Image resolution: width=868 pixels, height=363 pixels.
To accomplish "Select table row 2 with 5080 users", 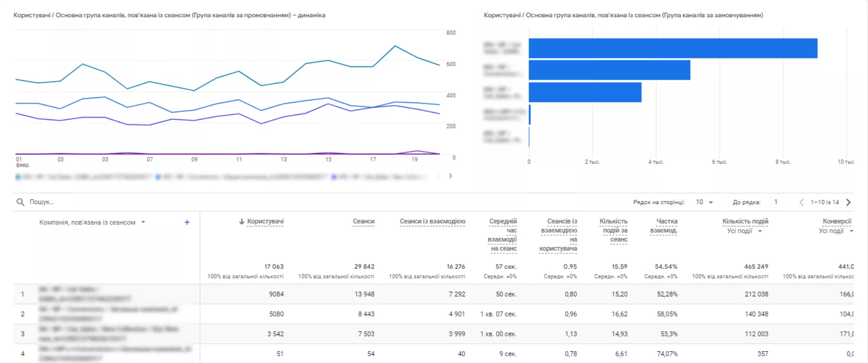I will 434,314.
